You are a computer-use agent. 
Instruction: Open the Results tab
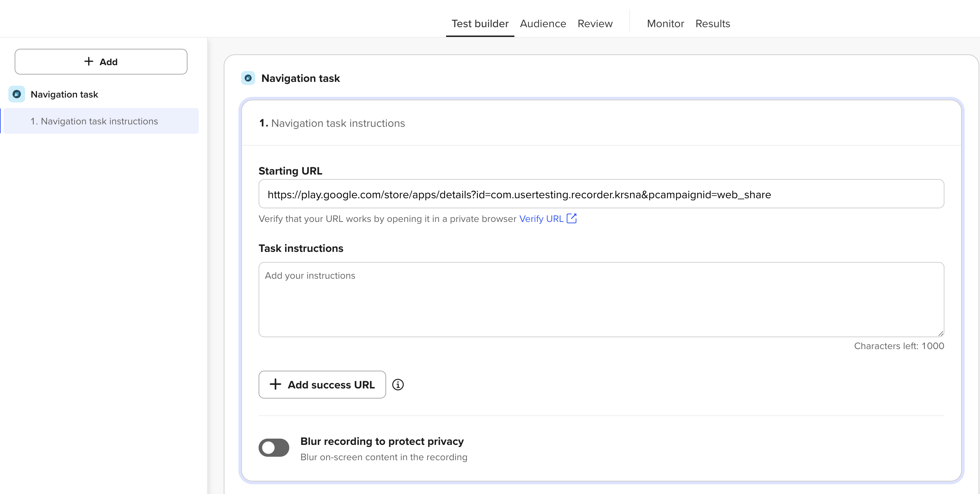click(713, 24)
